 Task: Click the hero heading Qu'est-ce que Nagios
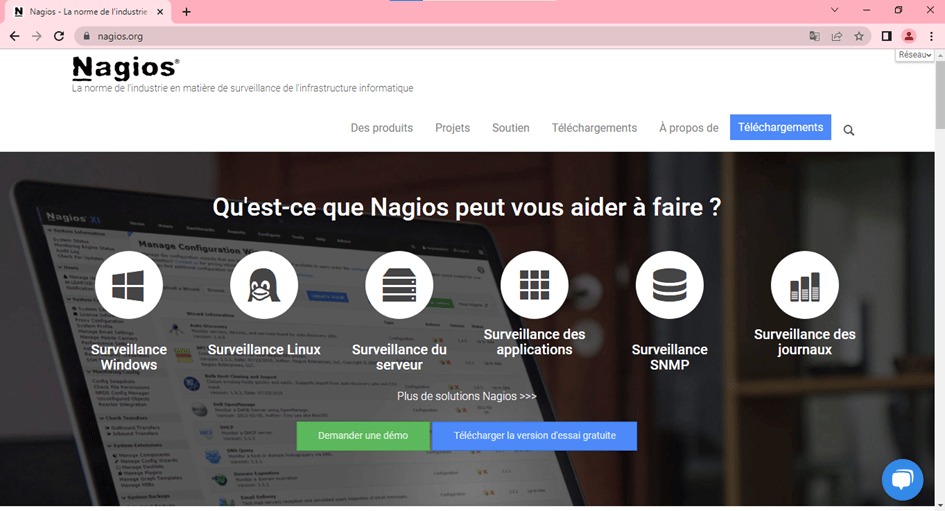466,207
